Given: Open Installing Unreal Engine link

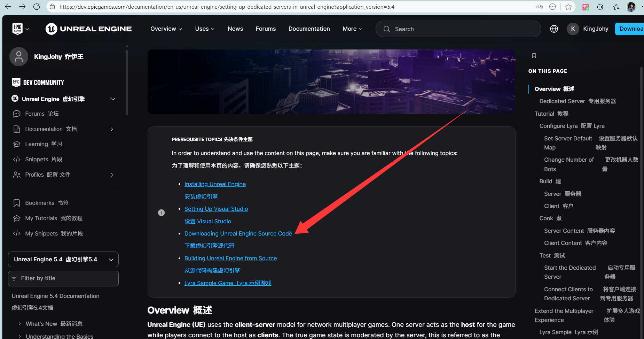Looking at the screenshot, I should click(x=215, y=184).
